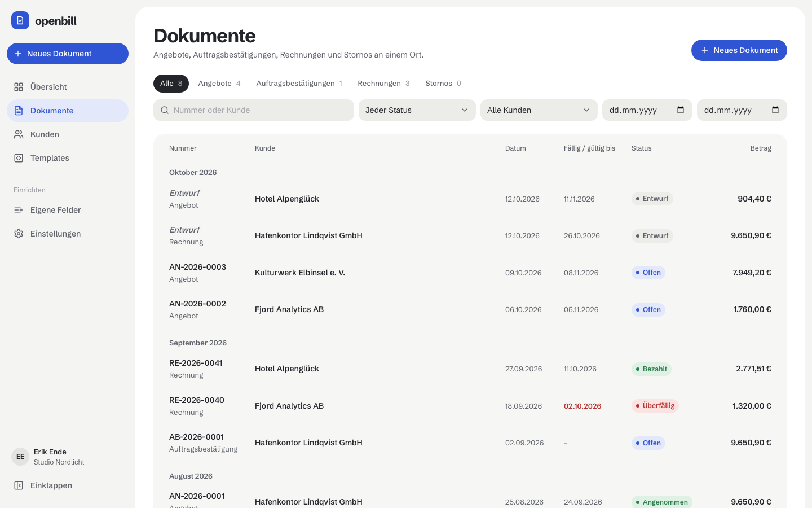Select the Alle tab

pos(171,83)
